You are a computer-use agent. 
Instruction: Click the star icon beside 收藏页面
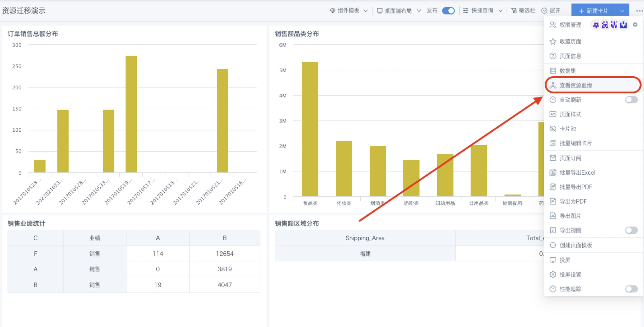(553, 42)
